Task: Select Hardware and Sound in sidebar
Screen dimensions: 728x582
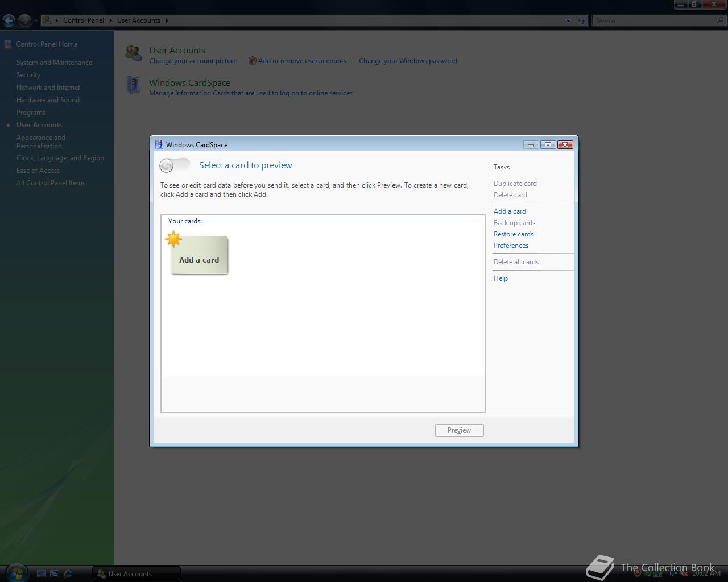Action: [48, 100]
